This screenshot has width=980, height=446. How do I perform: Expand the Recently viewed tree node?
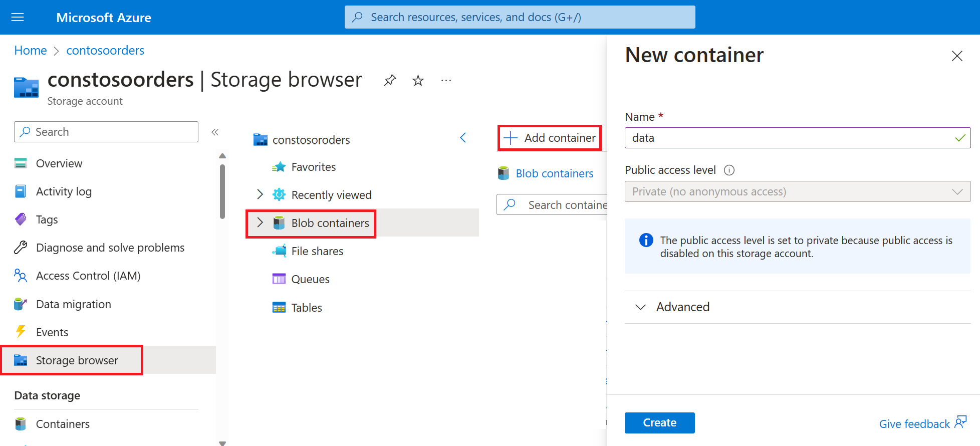coord(260,194)
